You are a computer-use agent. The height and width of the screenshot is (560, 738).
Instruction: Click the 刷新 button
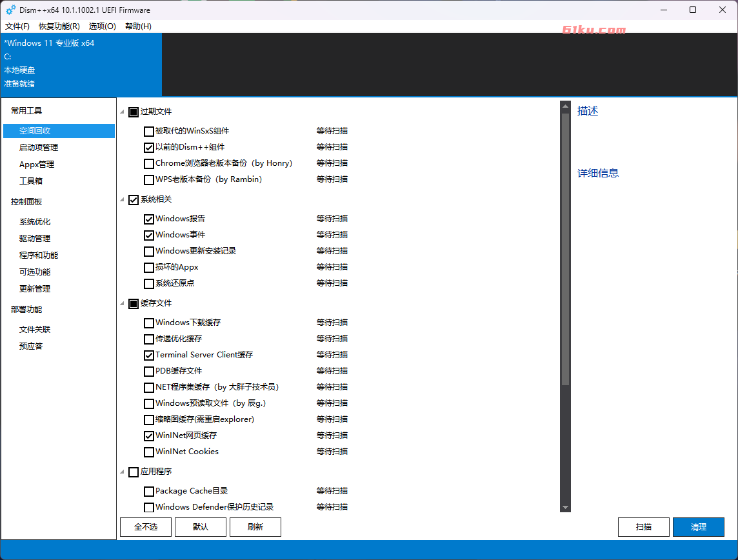pyautogui.click(x=255, y=527)
